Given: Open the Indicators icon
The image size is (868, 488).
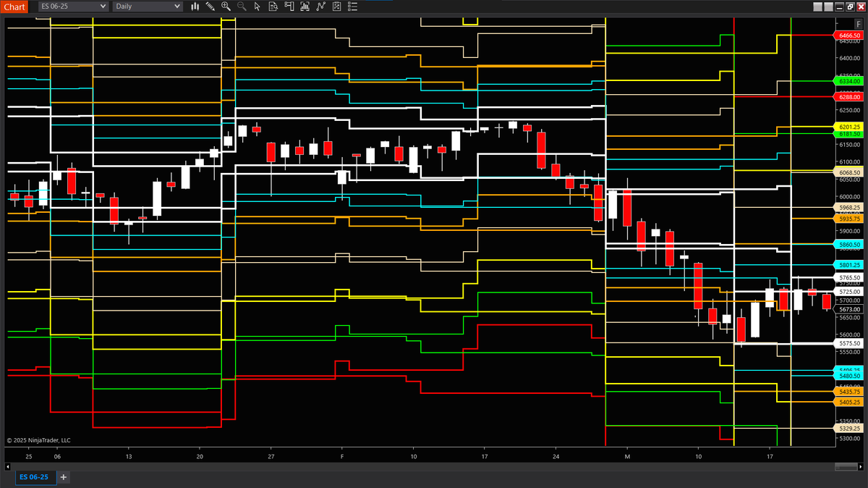Looking at the screenshot, I should (x=320, y=7).
